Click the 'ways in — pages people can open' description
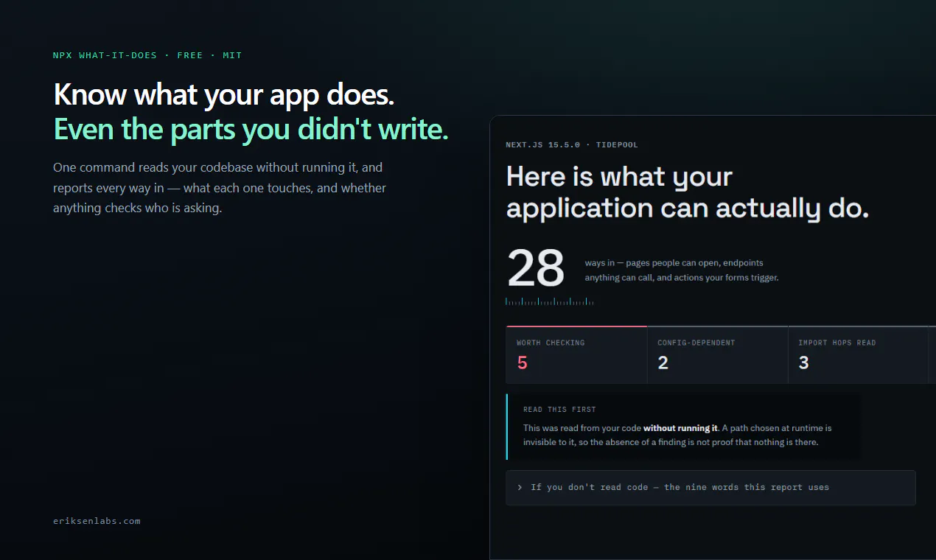The height and width of the screenshot is (560, 936). (x=682, y=270)
